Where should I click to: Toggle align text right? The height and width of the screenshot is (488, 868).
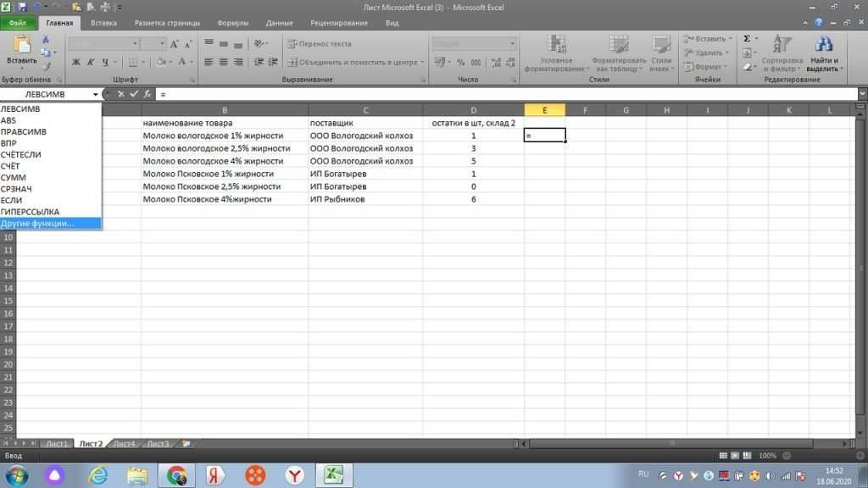click(x=238, y=63)
